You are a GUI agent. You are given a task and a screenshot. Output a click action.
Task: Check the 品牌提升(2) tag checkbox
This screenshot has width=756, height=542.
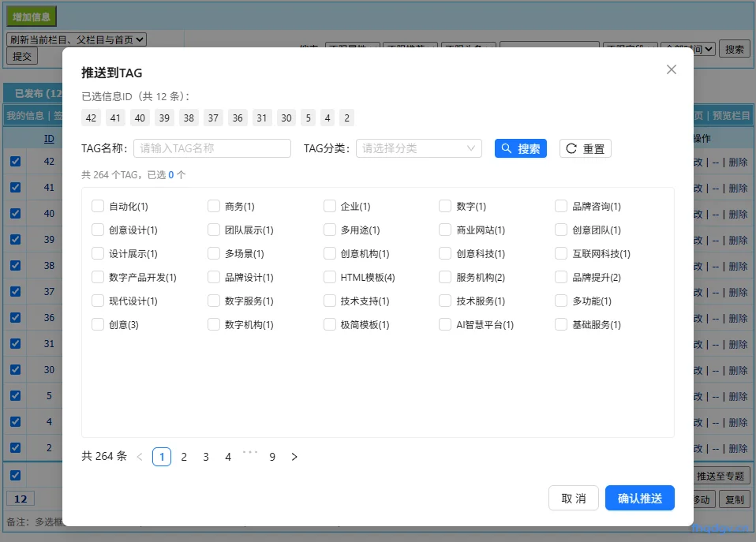pyautogui.click(x=561, y=277)
